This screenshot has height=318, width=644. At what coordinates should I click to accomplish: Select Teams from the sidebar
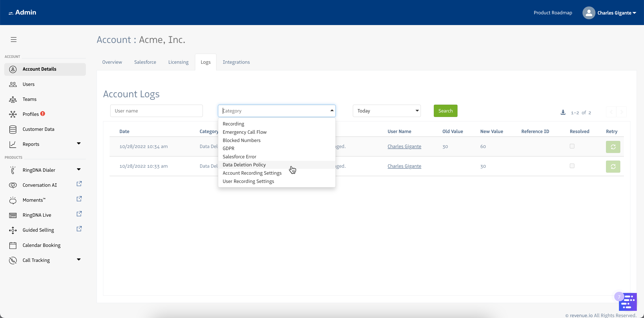(x=29, y=99)
